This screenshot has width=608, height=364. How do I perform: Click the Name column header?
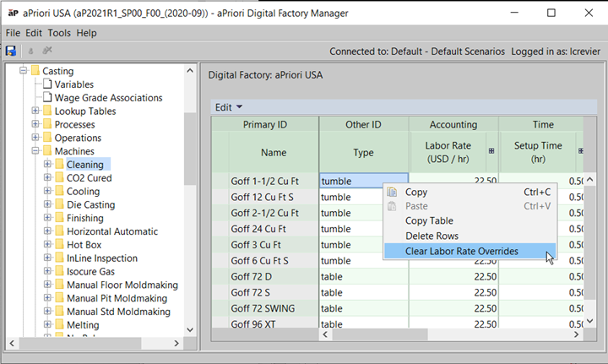pyautogui.click(x=274, y=152)
